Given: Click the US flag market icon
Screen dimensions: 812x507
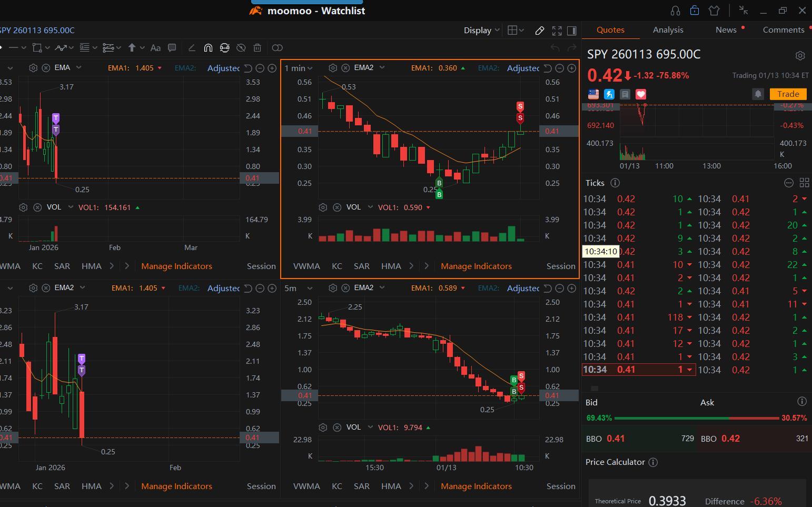Looking at the screenshot, I should pos(593,94).
